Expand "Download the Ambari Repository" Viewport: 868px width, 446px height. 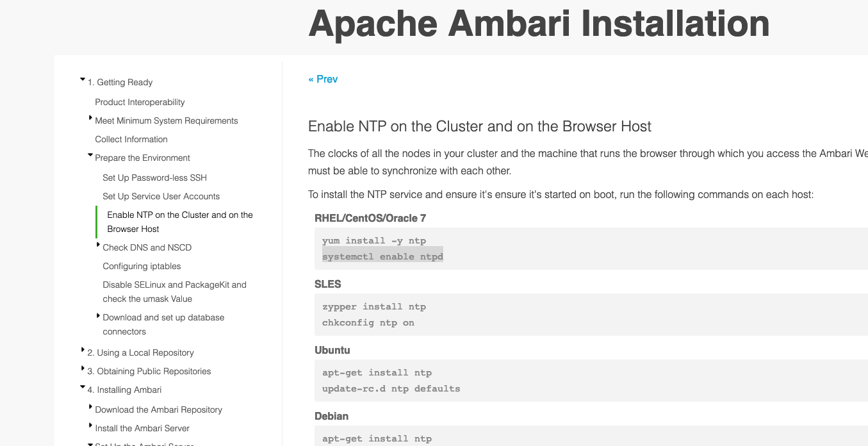coord(91,407)
